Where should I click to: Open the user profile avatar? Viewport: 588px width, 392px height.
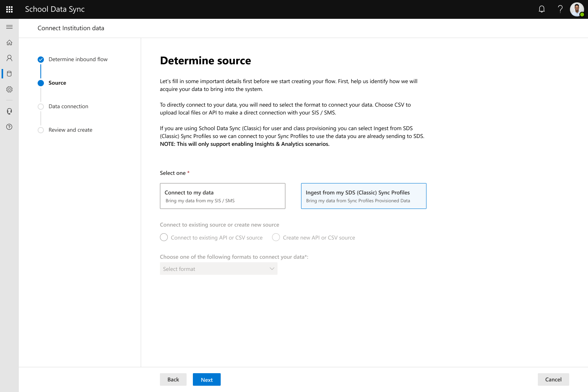tap(577, 9)
